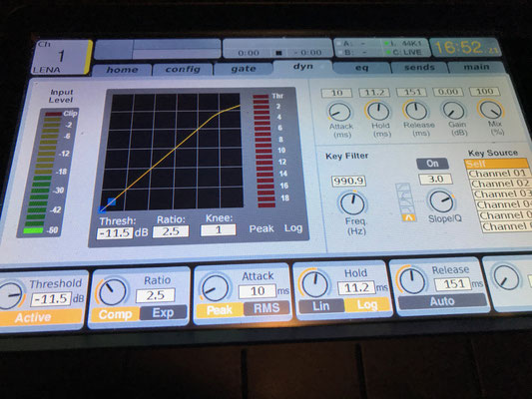Click the bottom Ratio knob
Image resolution: width=532 pixels, height=399 pixels.
[x=113, y=291]
